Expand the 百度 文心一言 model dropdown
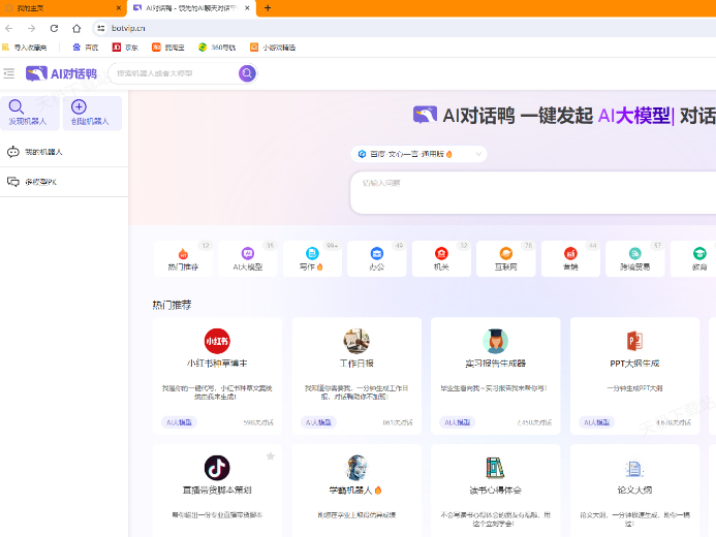 (419, 154)
